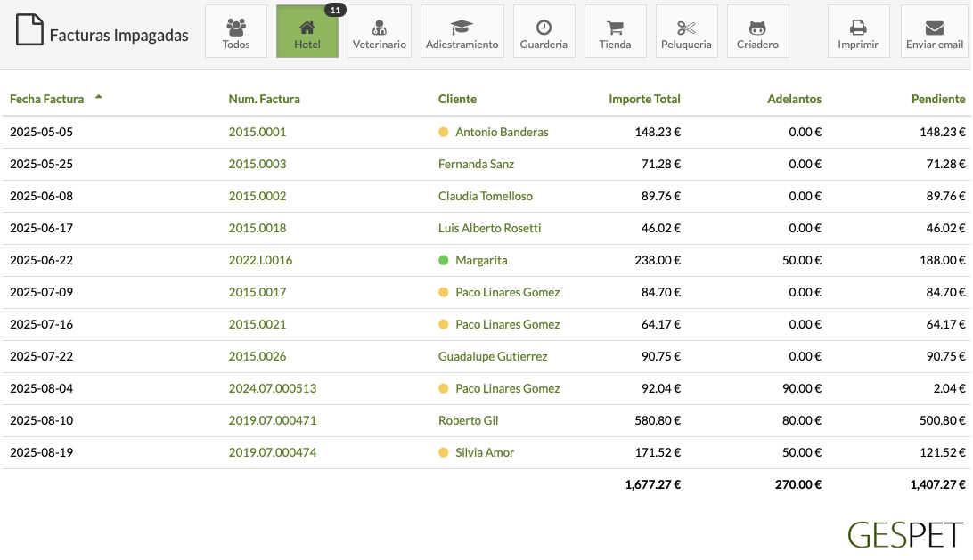Filter by Tienda shopping cart icon
This screenshot has width=973, height=560.
(x=615, y=28)
